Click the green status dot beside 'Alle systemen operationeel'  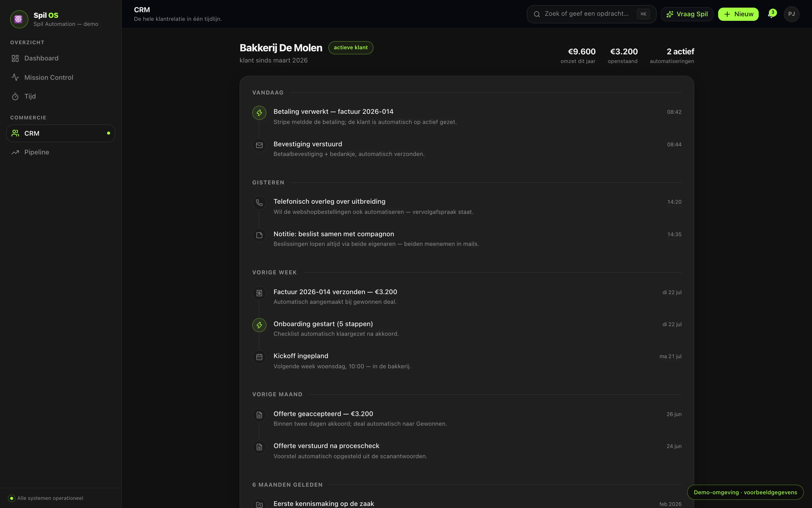click(12, 498)
